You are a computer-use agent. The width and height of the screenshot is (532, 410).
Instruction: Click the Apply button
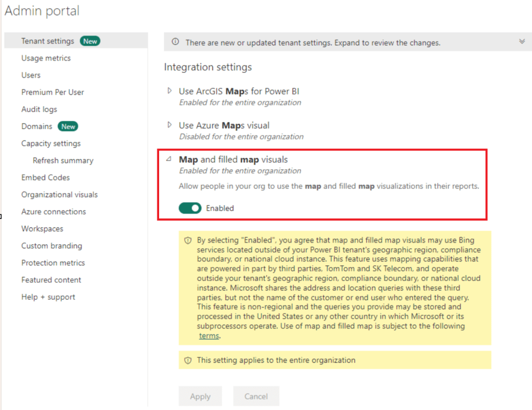(x=200, y=396)
